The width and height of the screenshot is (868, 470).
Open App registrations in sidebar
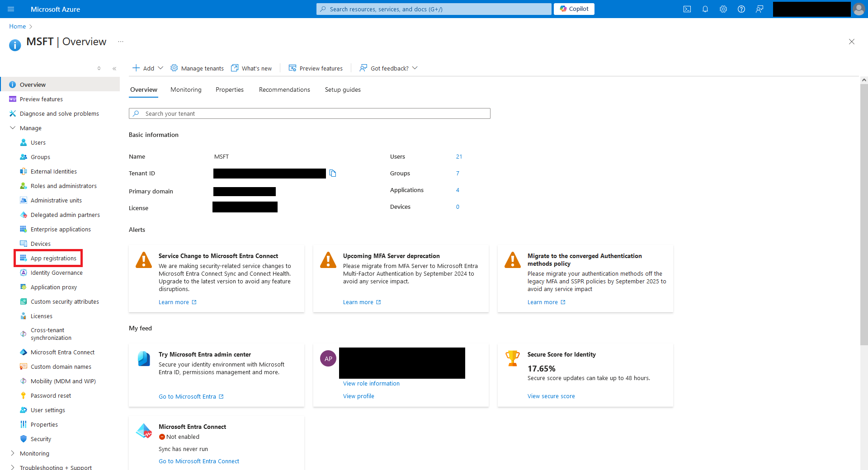coord(53,258)
